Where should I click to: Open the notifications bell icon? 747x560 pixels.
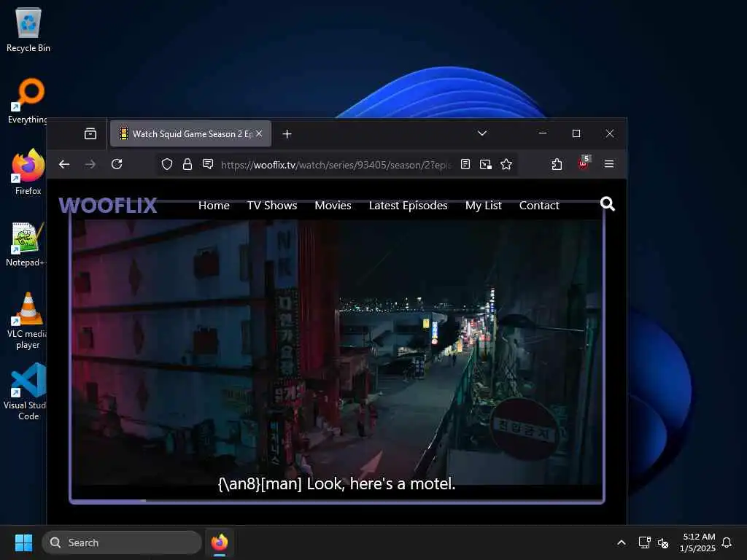click(727, 542)
